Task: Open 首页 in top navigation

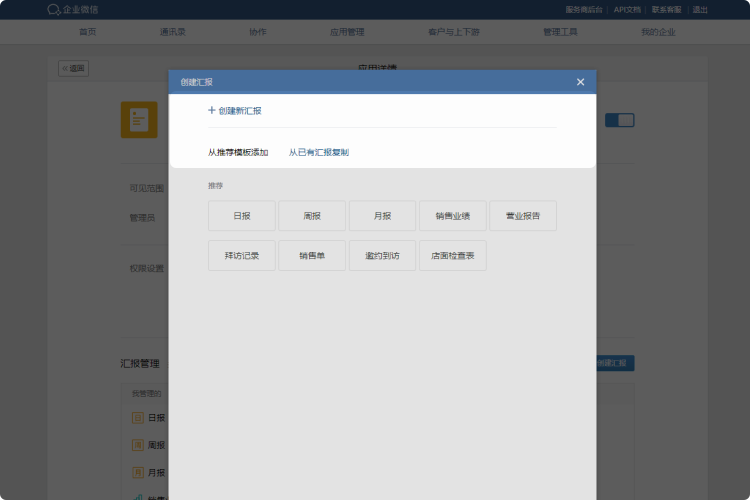Action: click(88, 32)
